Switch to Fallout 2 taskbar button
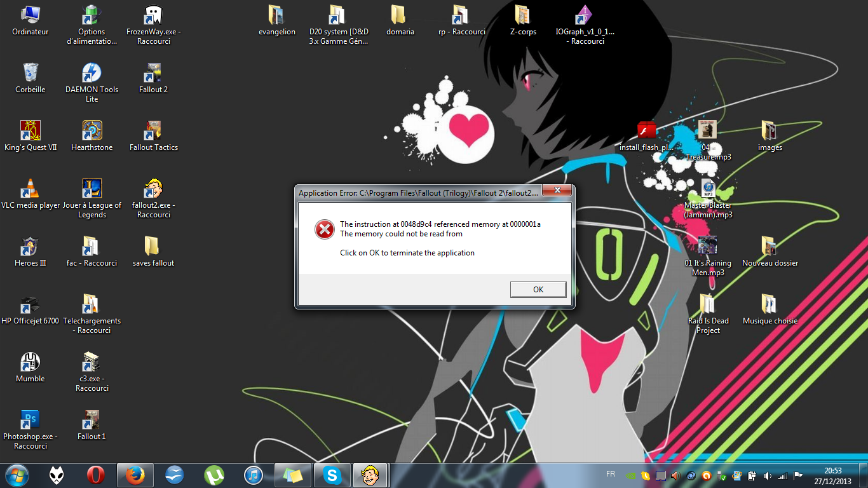868x488 pixels. click(370, 475)
